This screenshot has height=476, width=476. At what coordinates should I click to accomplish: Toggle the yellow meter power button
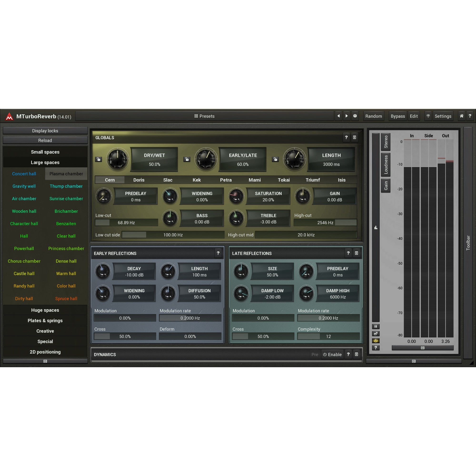tap(376, 341)
